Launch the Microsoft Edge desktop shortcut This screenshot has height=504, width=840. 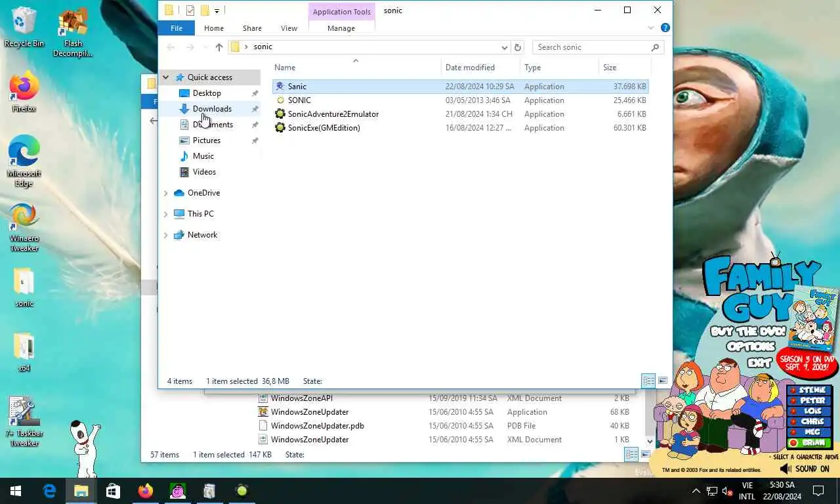[24, 163]
